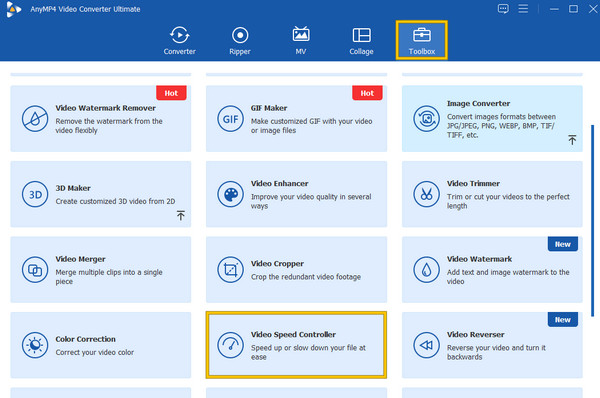
Task: Click the Video Speed Controller gauge icon
Action: point(230,345)
